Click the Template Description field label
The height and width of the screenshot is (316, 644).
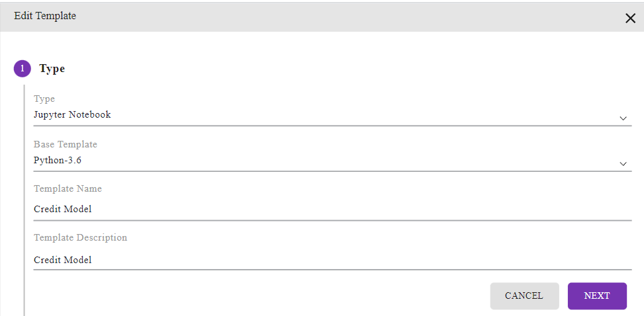[81, 237]
